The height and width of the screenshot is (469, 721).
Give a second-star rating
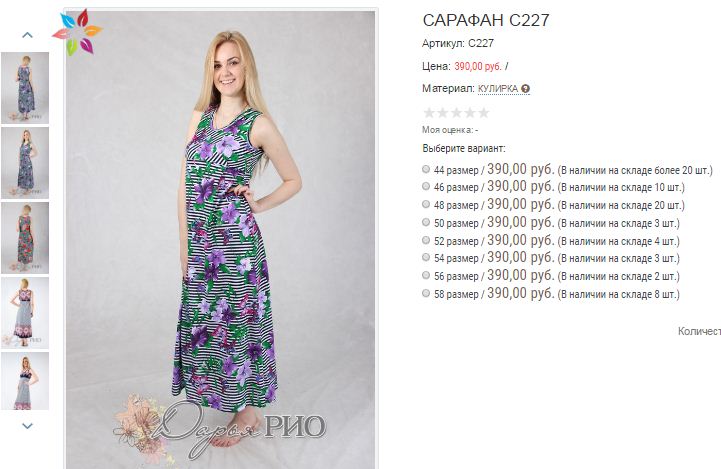(x=442, y=113)
